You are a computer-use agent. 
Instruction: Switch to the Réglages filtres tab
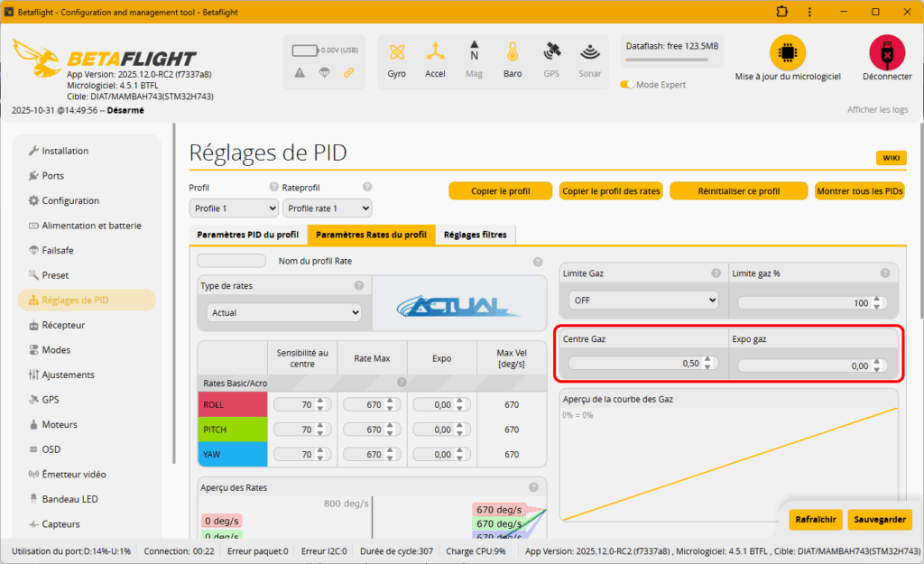point(476,234)
